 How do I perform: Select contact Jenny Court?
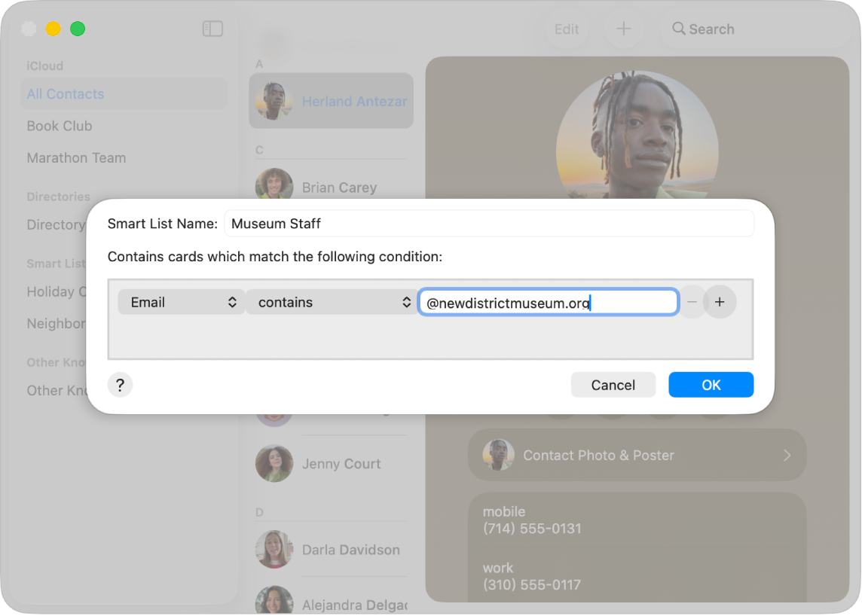(x=341, y=463)
